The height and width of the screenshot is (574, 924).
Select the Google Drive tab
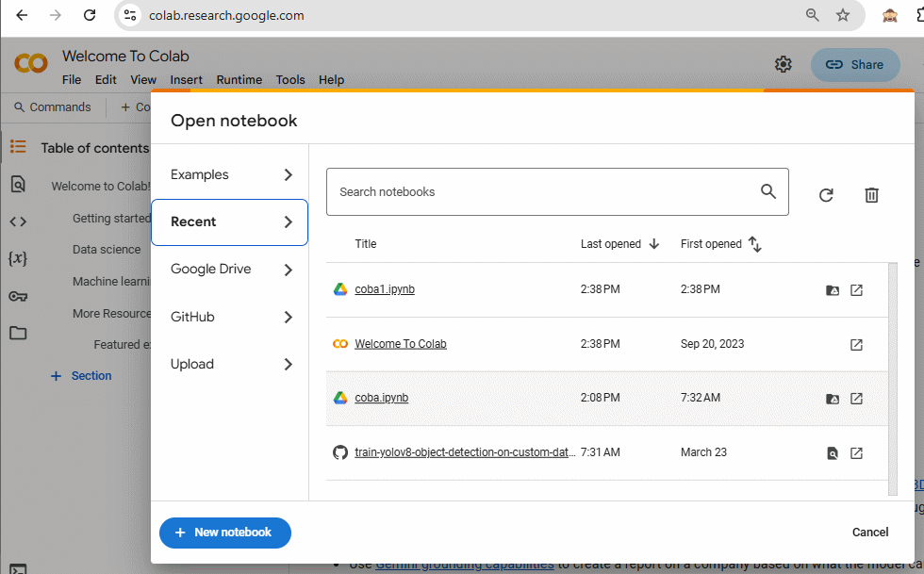point(229,270)
